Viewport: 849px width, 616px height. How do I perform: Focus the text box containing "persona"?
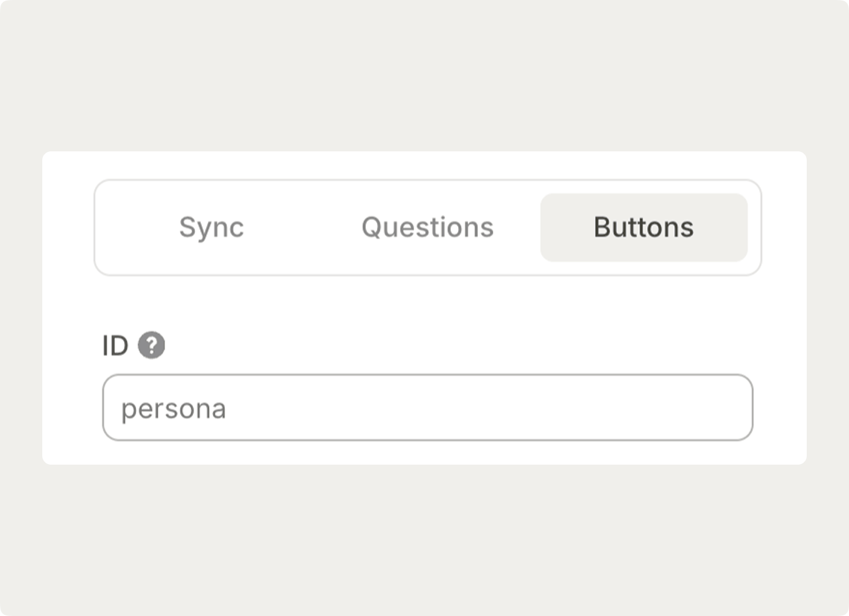pyautogui.click(x=427, y=408)
